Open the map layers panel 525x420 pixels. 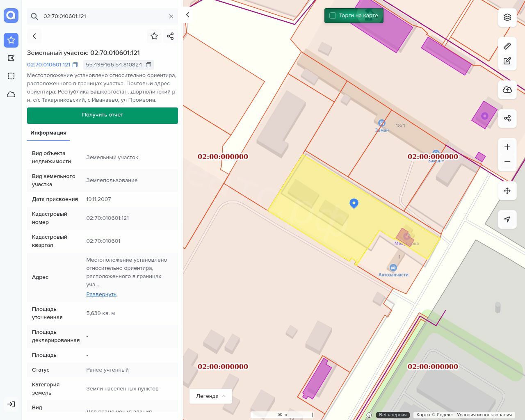point(507,17)
